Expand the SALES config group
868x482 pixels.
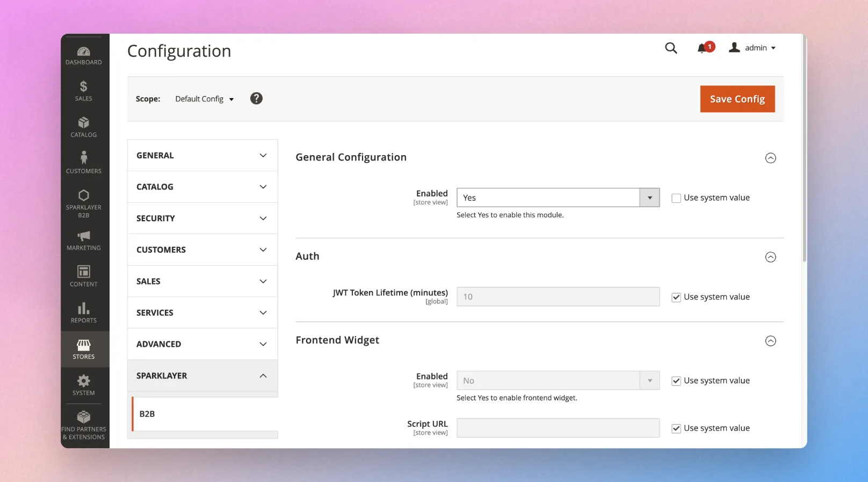point(202,281)
